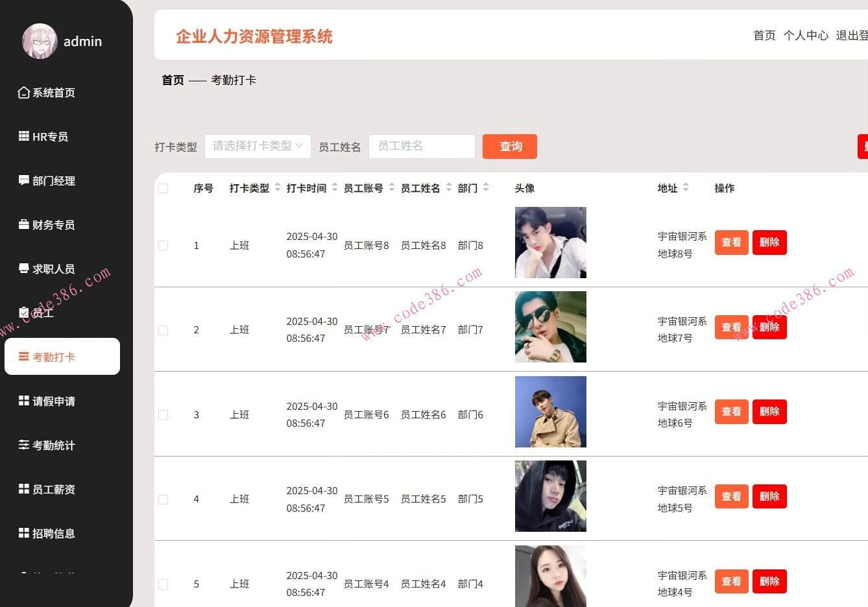The height and width of the screenshot is (607, 868).
Task: Click the admin avatar picture
Action: click(x=40, y=41)
